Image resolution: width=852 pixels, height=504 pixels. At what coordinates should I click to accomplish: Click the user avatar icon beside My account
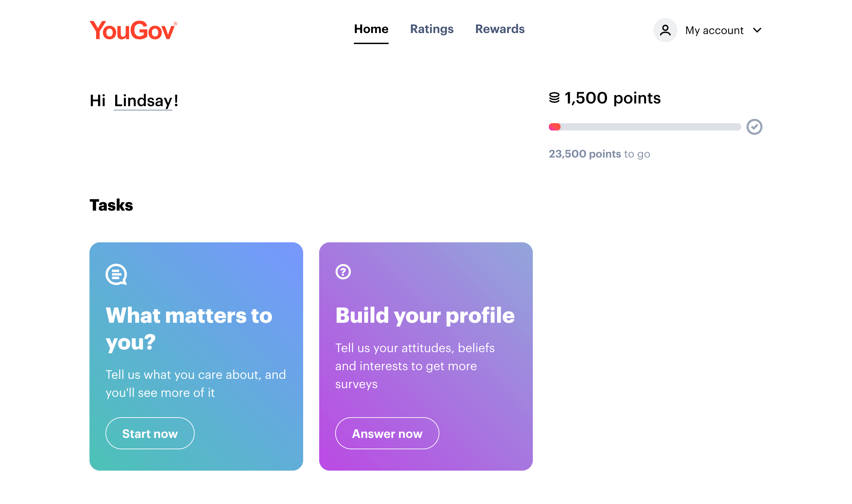(665, 30)
